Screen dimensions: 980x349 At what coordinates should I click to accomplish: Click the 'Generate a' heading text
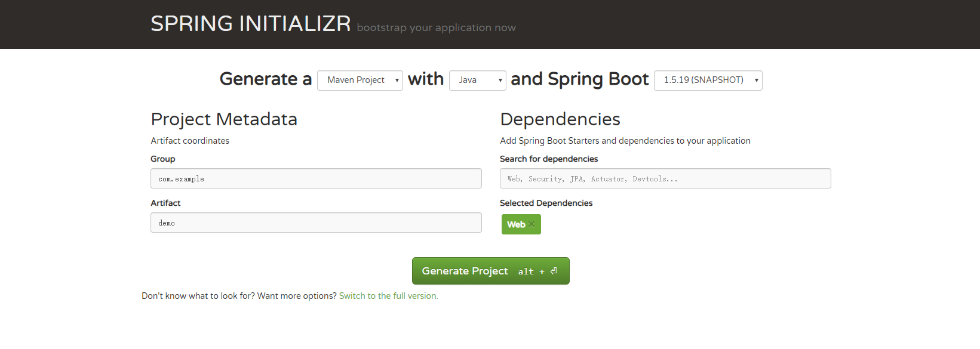(x=266, y=79)
